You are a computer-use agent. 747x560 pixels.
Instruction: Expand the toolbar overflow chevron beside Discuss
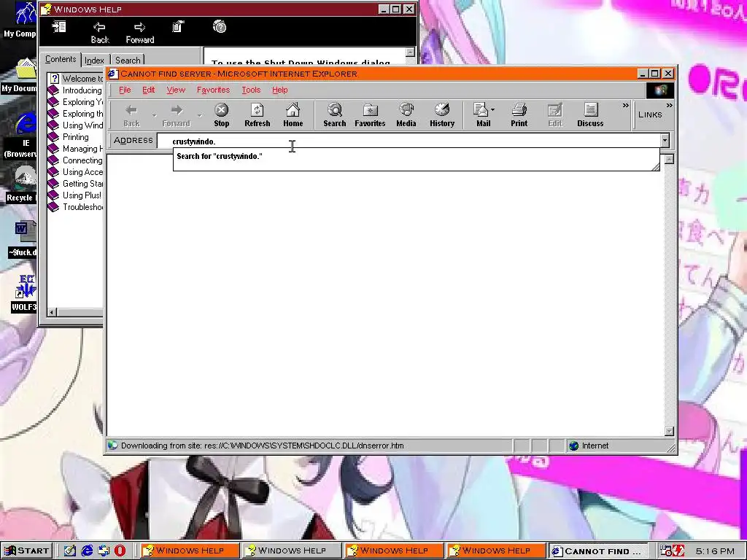pyautogui.click(x=625, y=106)
